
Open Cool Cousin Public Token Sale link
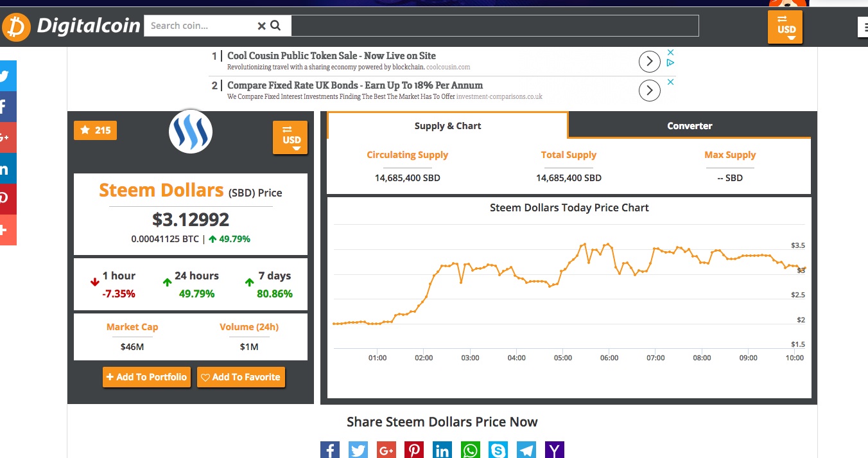coord(331,56)
